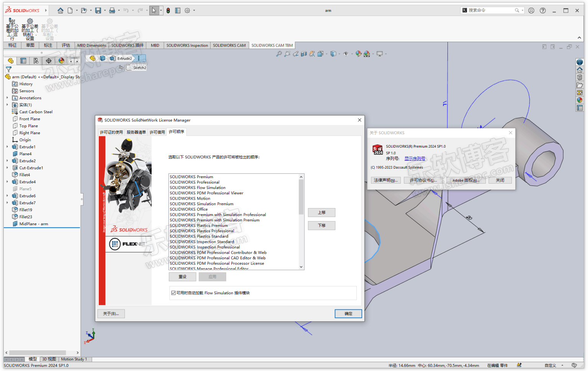
Task: Click Zoom to Area icon in view toolbar
Action: [x=287, y=54]
